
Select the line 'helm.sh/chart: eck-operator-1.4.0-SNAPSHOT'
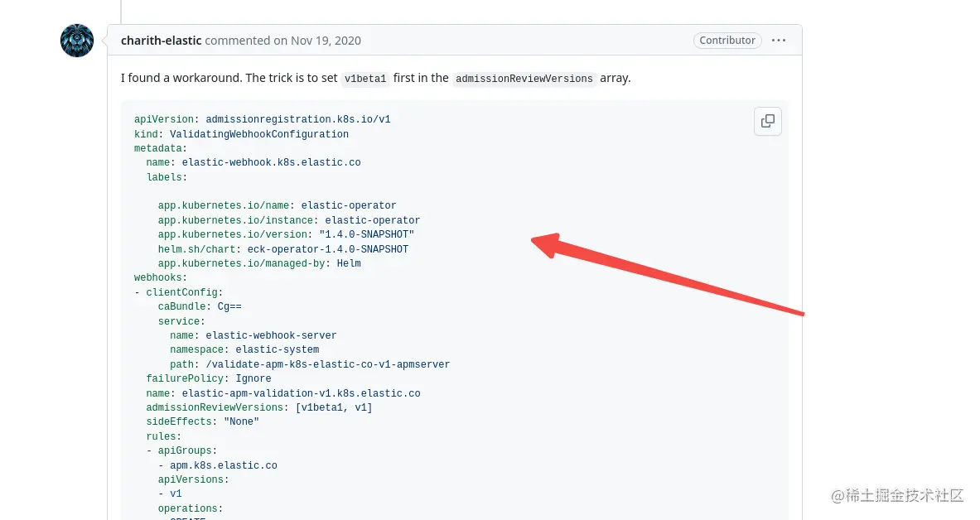click(x=283, y=248)
